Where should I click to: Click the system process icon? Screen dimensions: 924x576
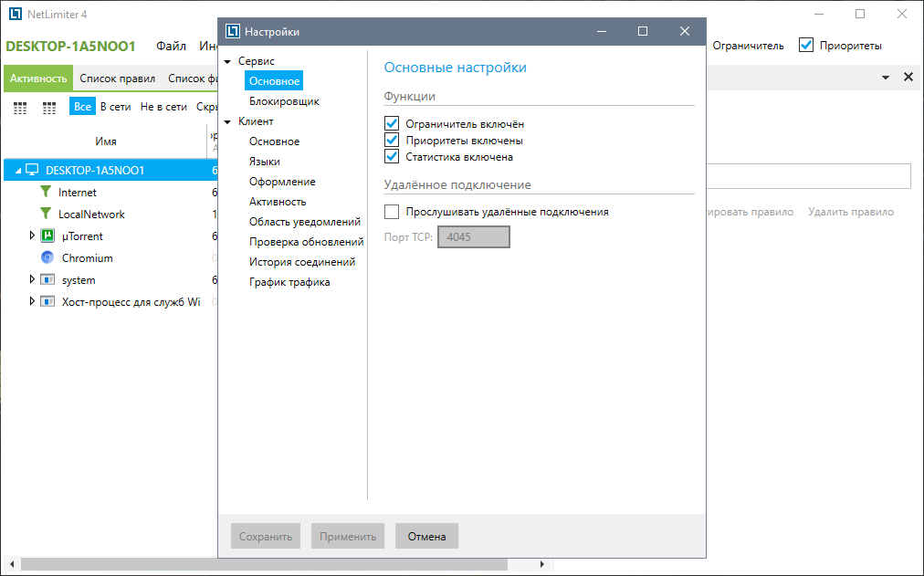[47, 280]
